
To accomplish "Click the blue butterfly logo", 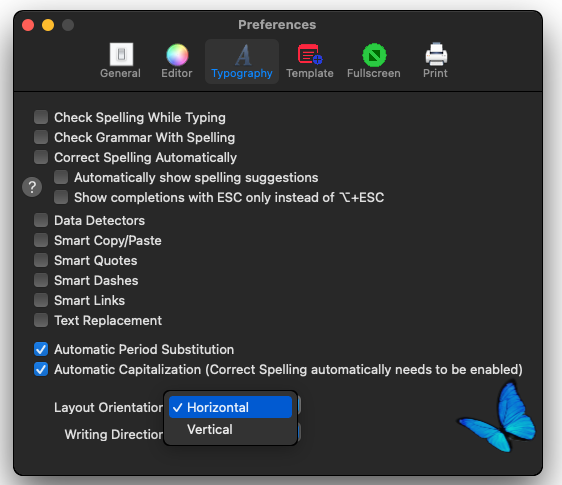I will pos(498,418).
